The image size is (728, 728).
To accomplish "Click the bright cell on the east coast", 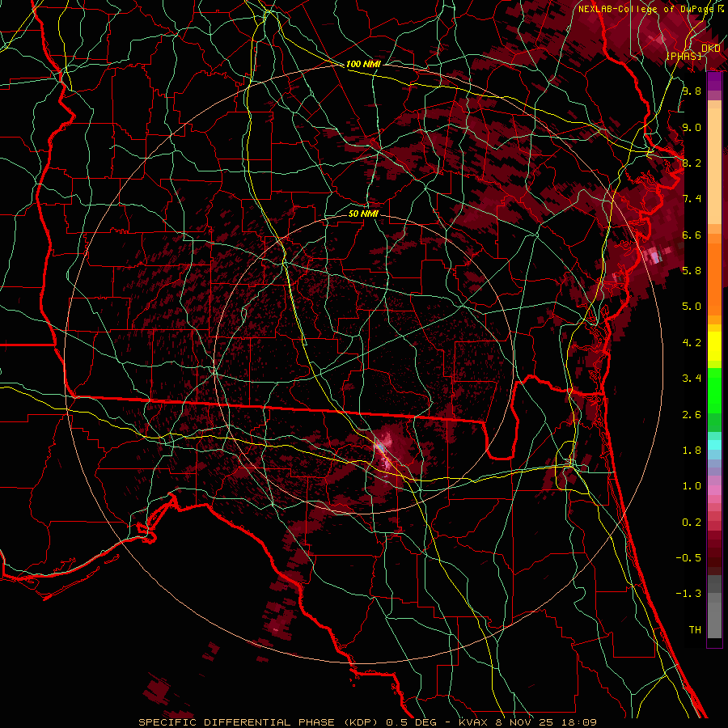I will pos(654,256).
